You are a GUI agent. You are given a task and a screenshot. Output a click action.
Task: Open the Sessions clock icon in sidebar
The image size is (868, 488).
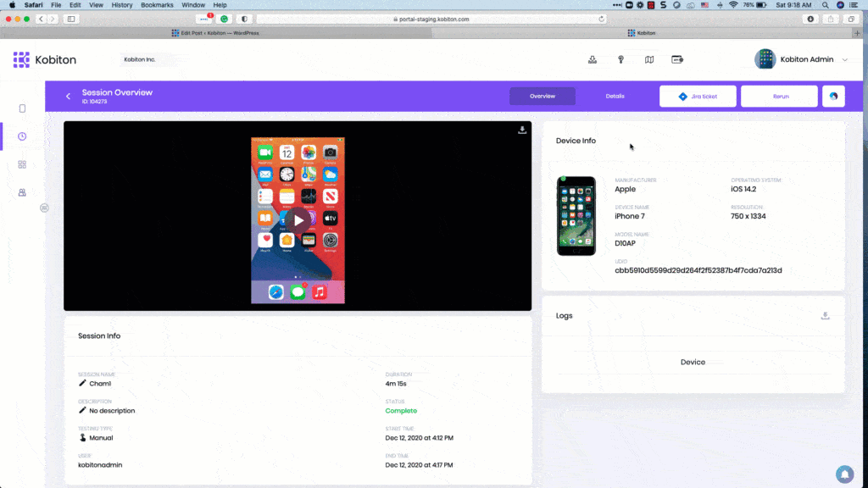coord(22,136)
